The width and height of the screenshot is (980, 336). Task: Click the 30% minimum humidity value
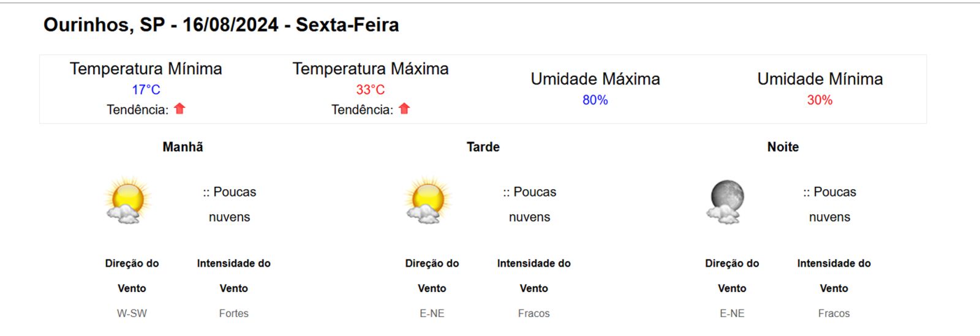click(x=820, y=100)
